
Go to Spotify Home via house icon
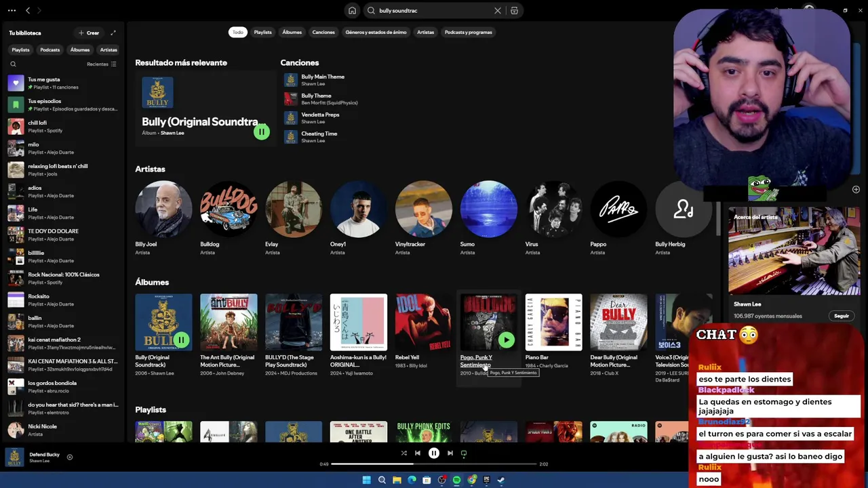tap(352, 10)
